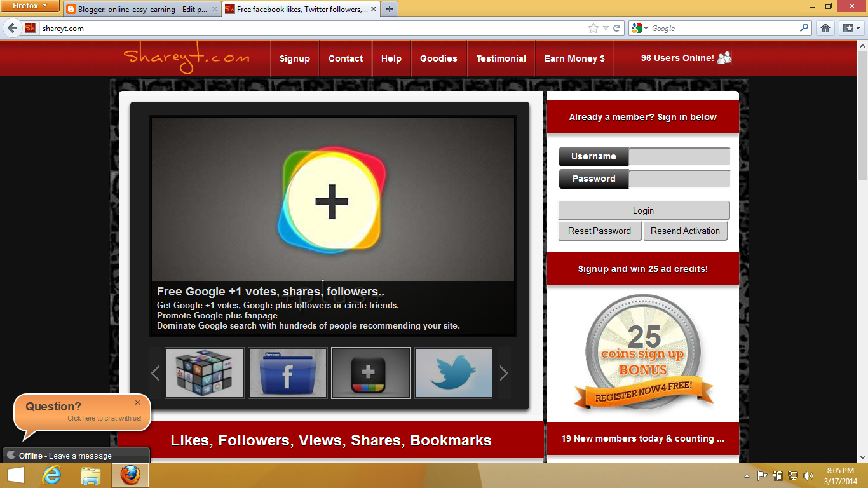The image size is (868, 488).
Task: Click the '96 Users Online!' text
Action: pos(677,58)
